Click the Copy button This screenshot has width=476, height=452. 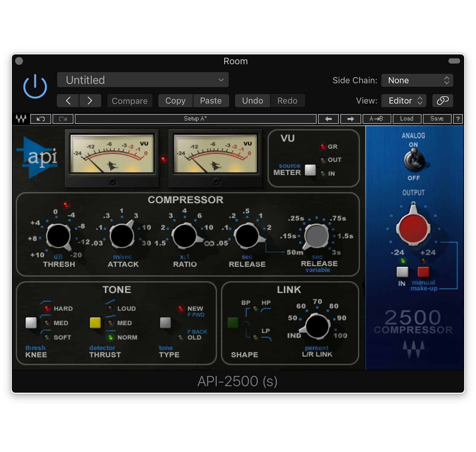176,100
